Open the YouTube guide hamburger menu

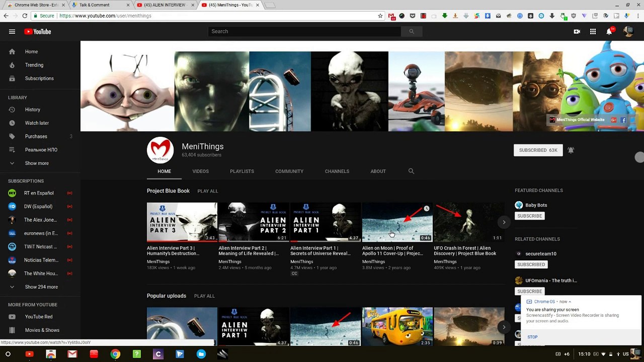point(12,32)
